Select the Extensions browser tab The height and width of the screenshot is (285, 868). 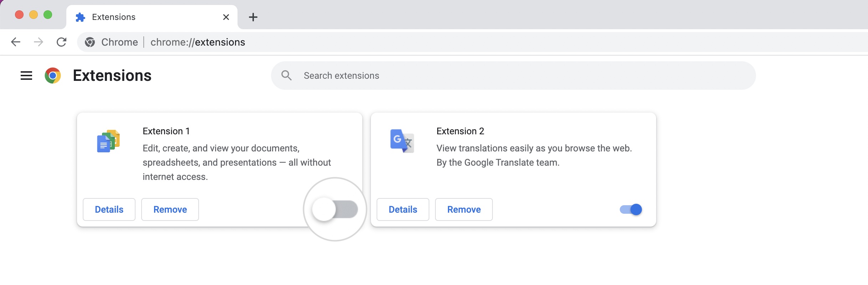(x=152, y=17)
